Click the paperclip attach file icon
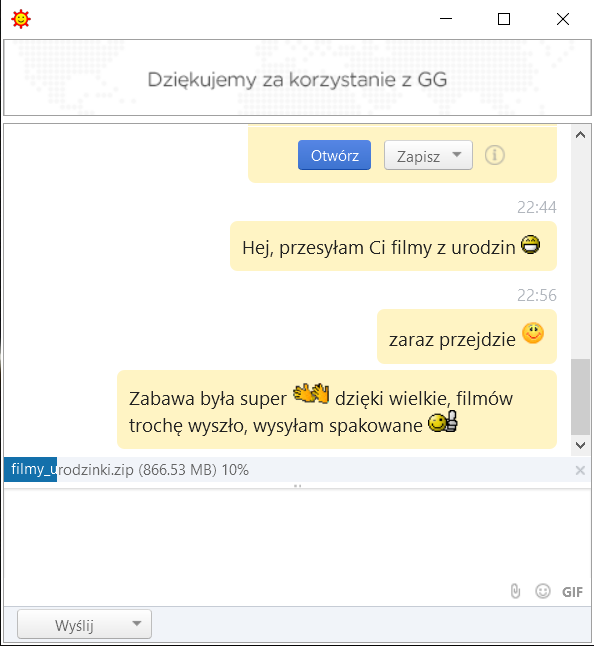Viewport: 594px width, 646px height. (x=515, y=591)
